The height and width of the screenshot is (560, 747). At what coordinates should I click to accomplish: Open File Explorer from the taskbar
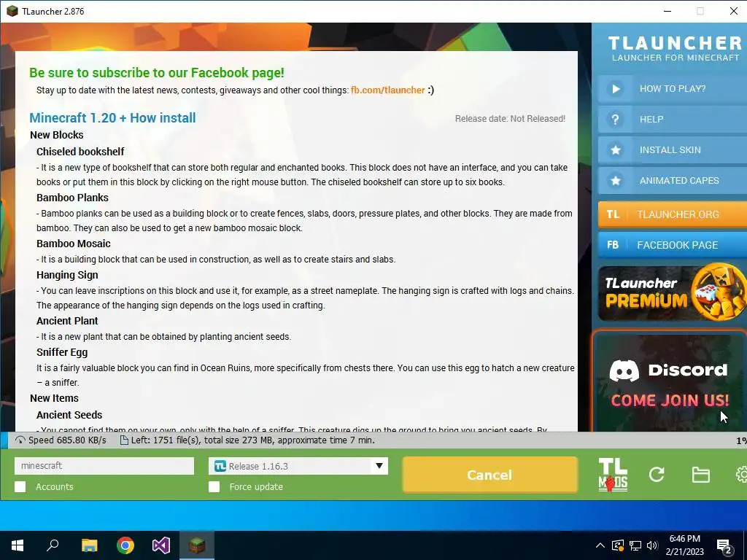coord(89,545)
